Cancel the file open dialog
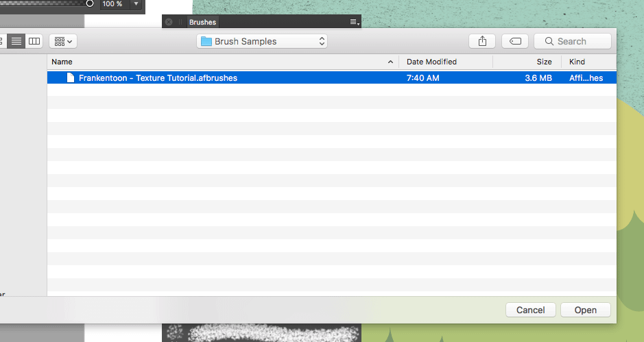Image resolution: width=644 pixels, height=342 pixels. 531,310
